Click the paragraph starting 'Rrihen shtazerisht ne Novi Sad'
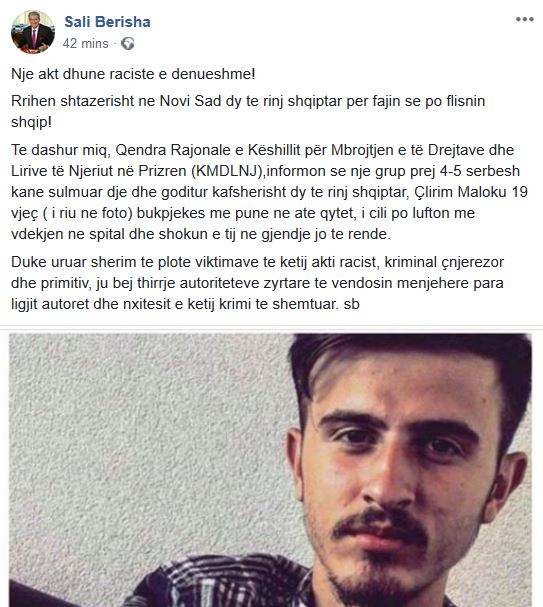 pyautogui.click(x=248, y=111)
